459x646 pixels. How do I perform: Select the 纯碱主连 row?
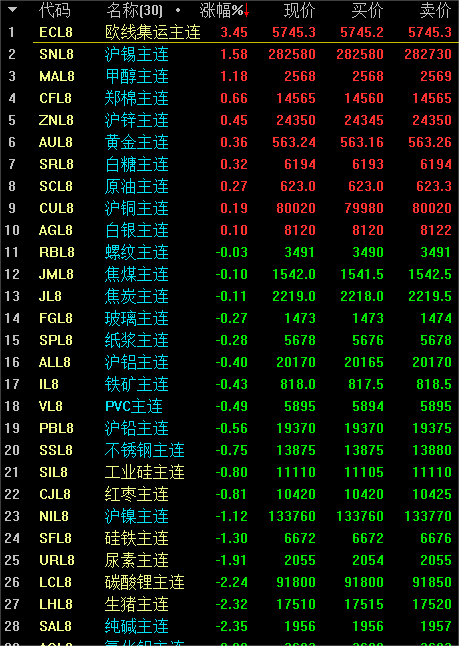coord(230,626)
